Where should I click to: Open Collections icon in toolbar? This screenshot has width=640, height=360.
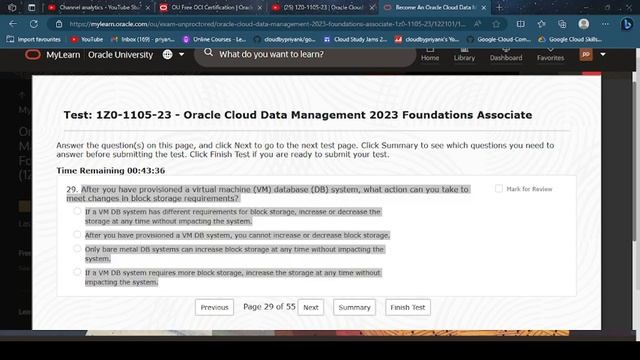pyautogui.click(x=562, y=24)
